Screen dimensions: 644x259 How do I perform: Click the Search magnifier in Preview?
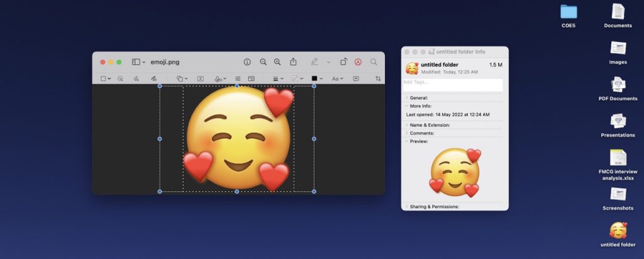tap(374, 62)
